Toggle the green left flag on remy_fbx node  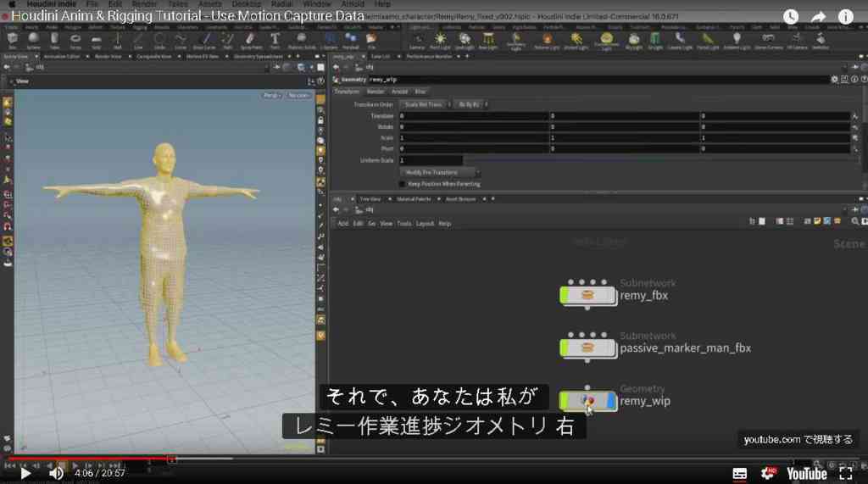[564, 295]
